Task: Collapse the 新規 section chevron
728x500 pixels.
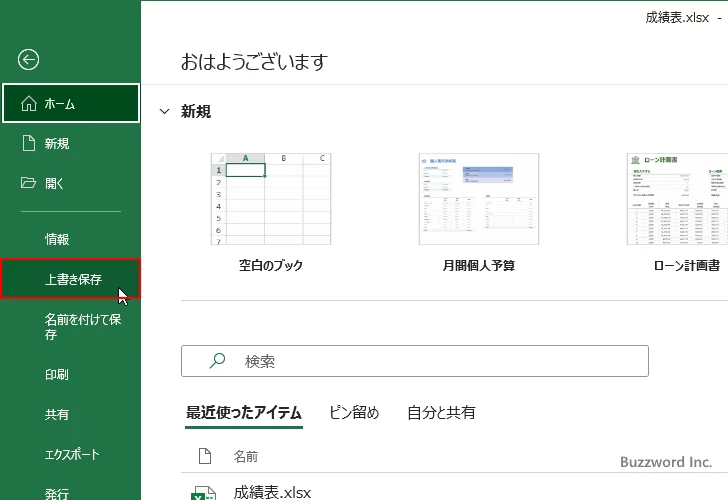Action: coord(165,112)
